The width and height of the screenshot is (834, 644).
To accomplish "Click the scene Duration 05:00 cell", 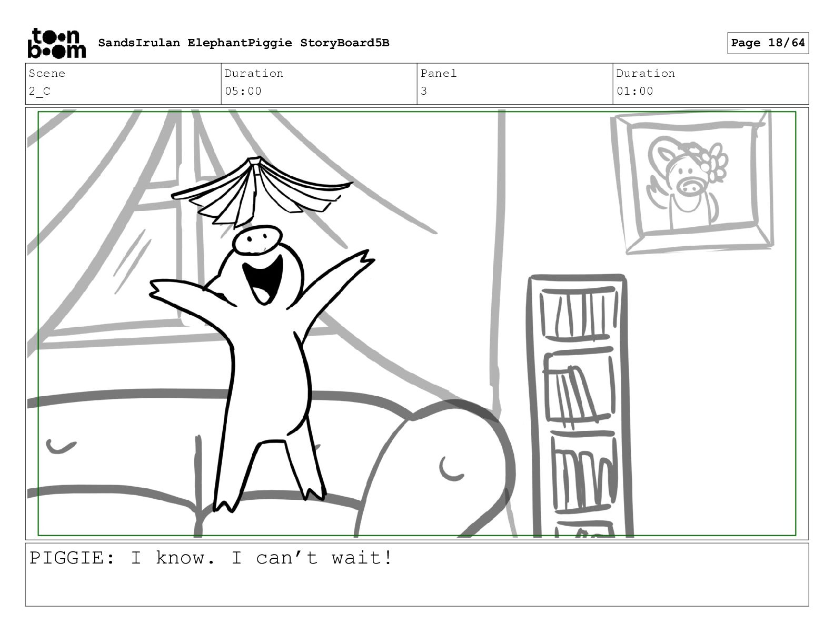I will [319, 84].
